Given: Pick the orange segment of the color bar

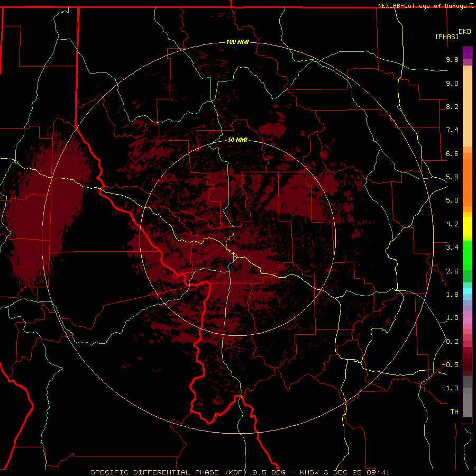Looking at the screenshot, I should 467,182.
